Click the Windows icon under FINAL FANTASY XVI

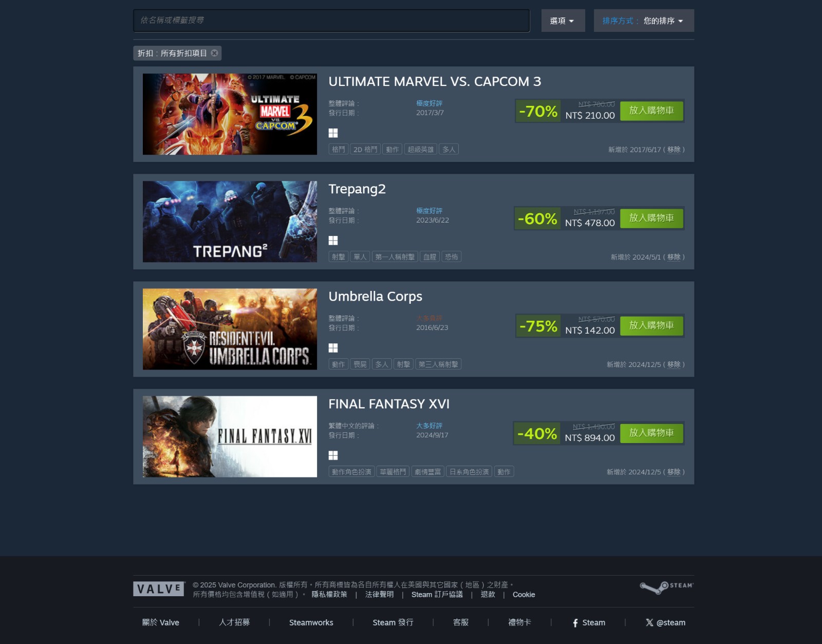click(x=333, y=455)
